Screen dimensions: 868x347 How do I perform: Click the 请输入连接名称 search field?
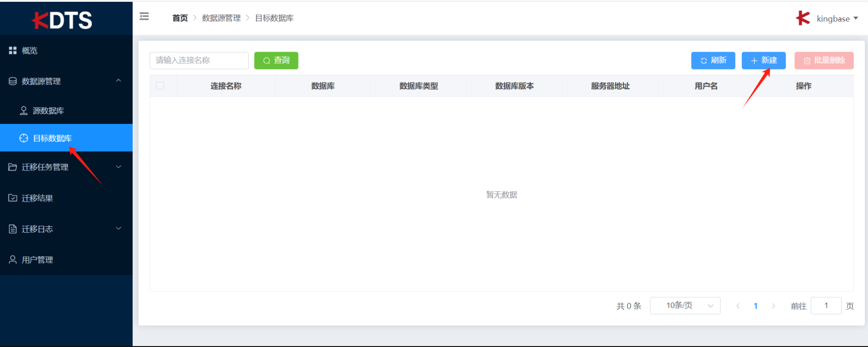[x=199, y=60]
